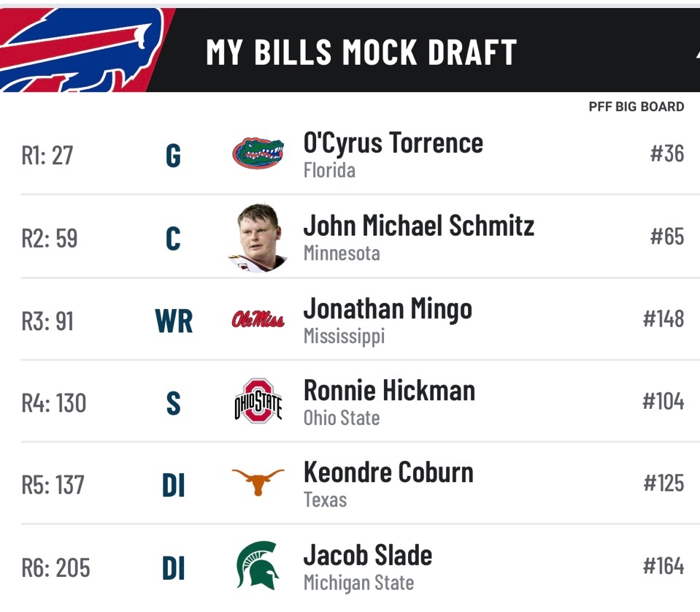
Task: Click the My Bills Mock Draft title
Action: [361, 53]
